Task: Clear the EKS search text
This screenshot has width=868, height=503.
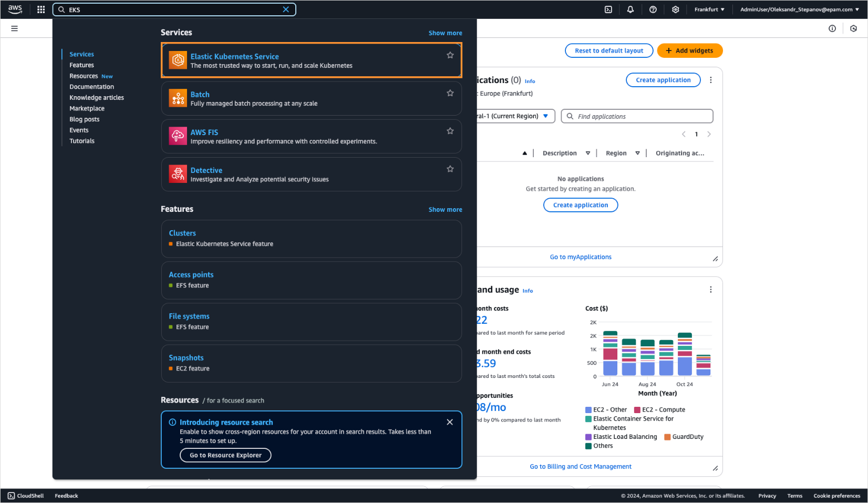Action: (x=286, y=9)
